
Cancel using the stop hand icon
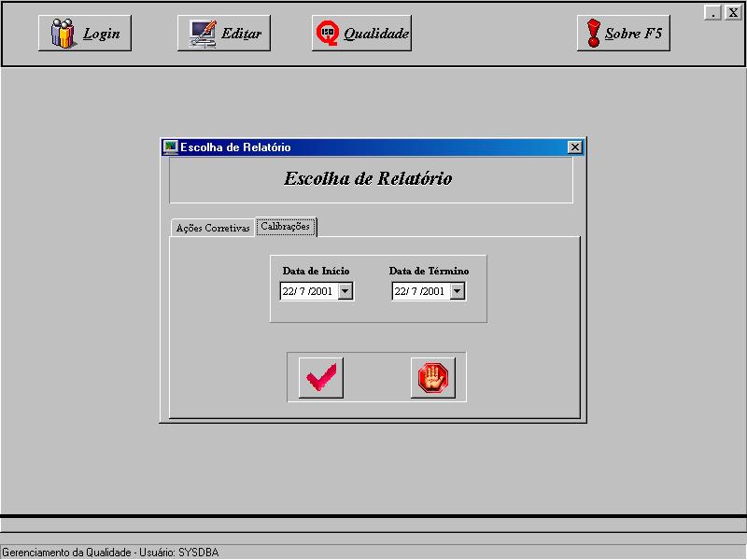tap(432, 378)
